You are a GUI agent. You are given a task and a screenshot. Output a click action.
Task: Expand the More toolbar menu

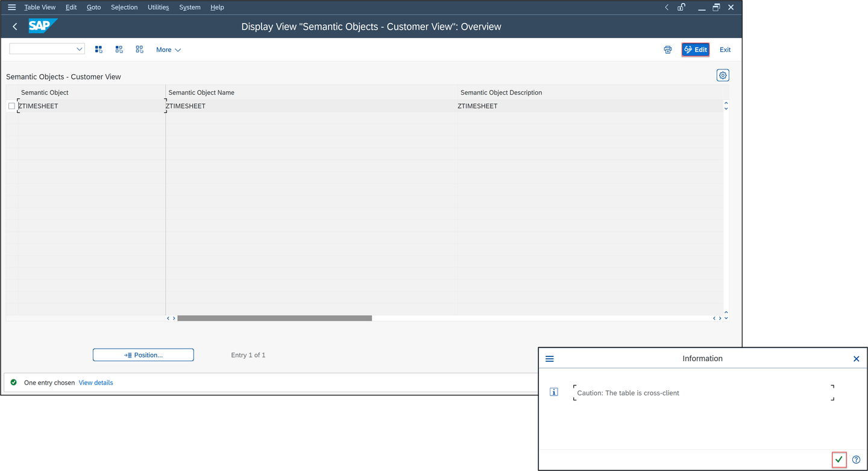coord(168,49)
